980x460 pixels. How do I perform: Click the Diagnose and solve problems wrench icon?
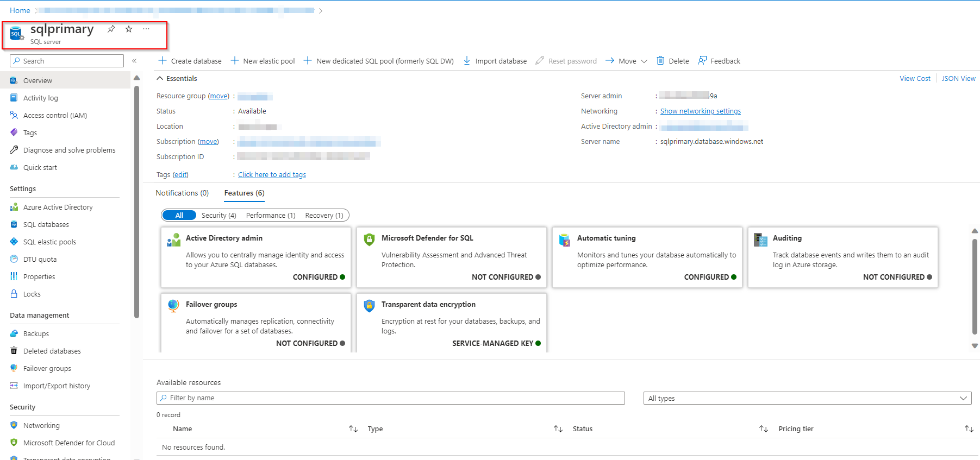click(14, 150)
